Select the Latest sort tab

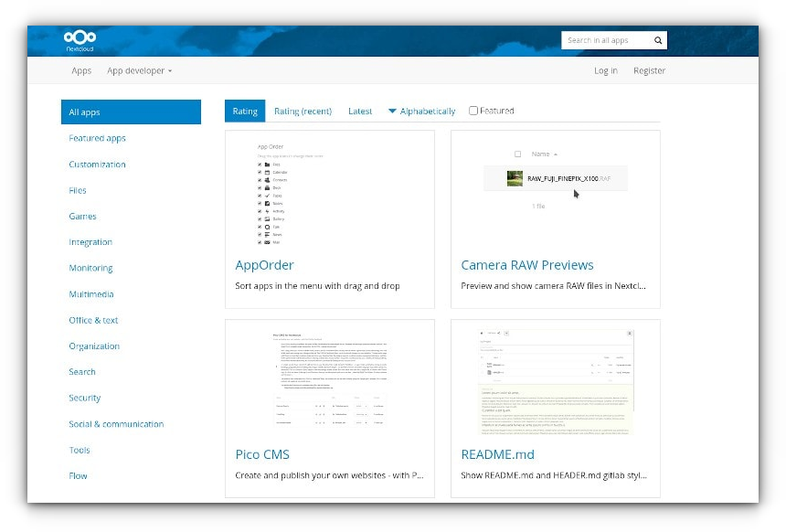360,111
